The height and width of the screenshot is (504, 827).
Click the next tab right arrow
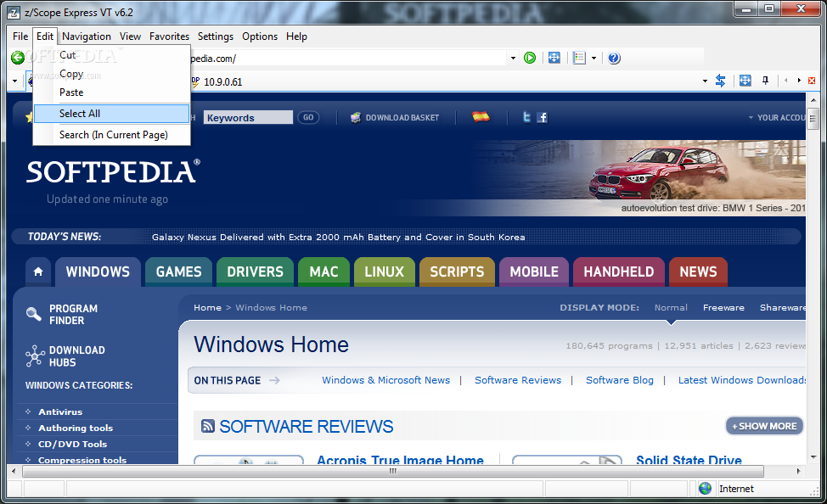tap(799, 81)
